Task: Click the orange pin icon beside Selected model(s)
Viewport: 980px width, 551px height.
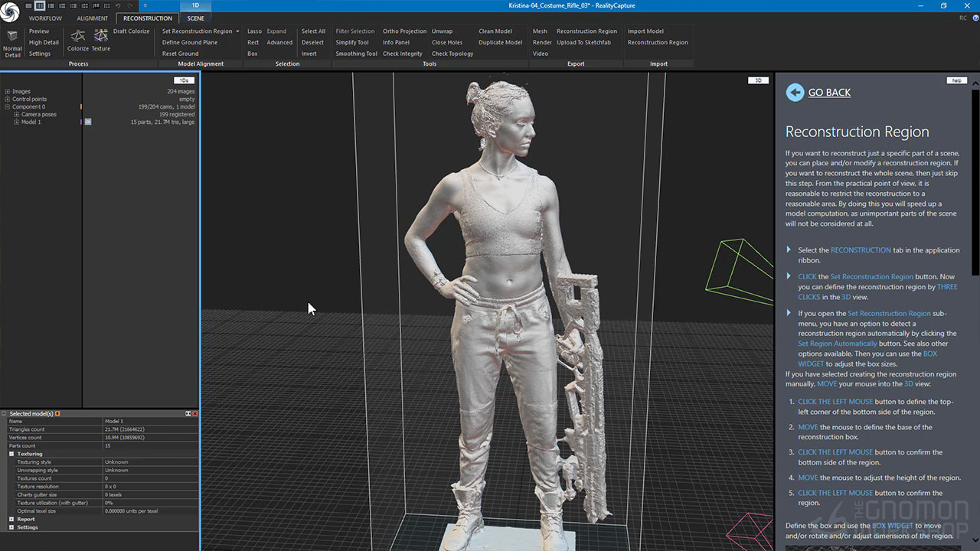Action: point(57,414)
